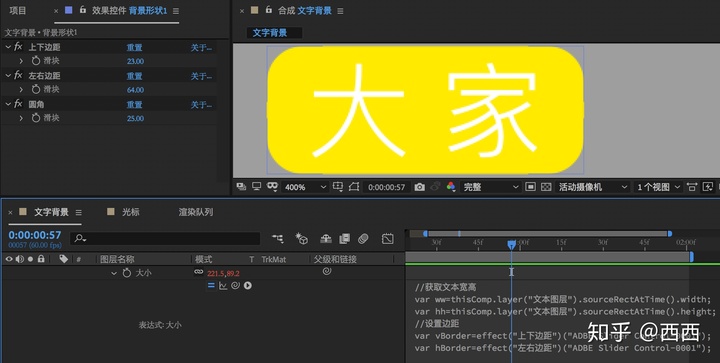Open the RGB channel display icon
Screen dimensions: 720x363
(x=451, y=186)
